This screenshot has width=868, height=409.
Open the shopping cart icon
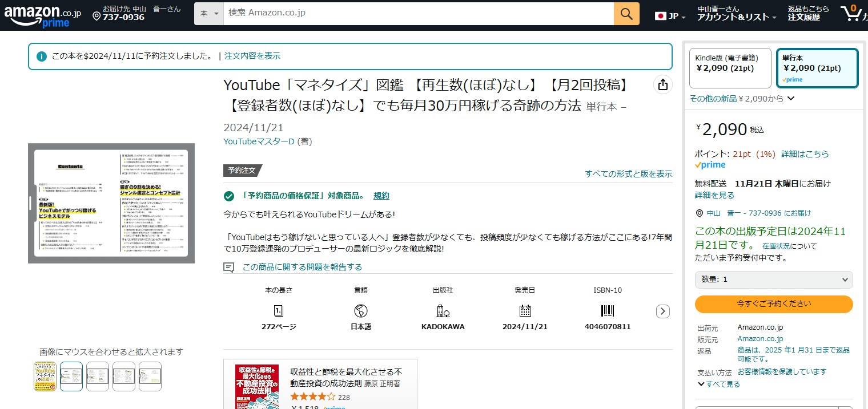pyautogui.click(x=851, y=14)
